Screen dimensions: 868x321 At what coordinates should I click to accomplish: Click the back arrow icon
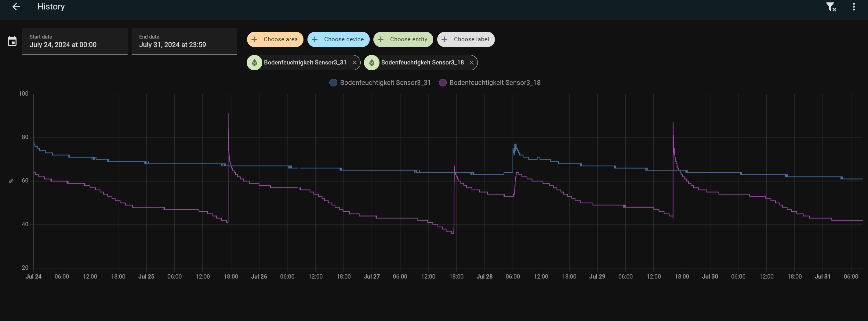tap(16, 7)
